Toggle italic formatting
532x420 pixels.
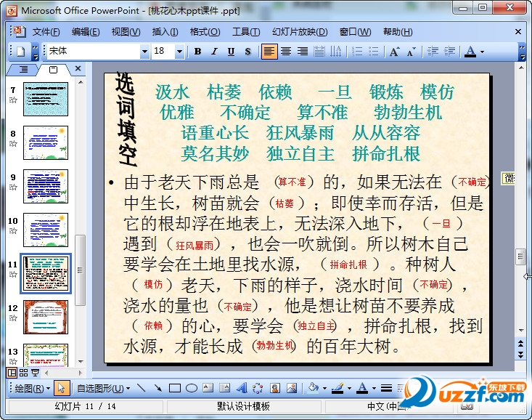point(214,52)
